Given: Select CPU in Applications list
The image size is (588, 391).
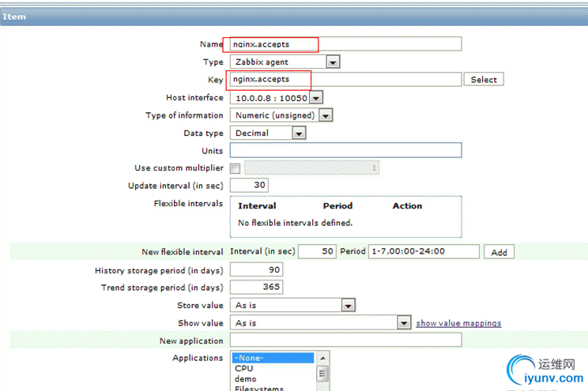Looking at the screenshot, I should pyautogui.click(x=273, y=368).
